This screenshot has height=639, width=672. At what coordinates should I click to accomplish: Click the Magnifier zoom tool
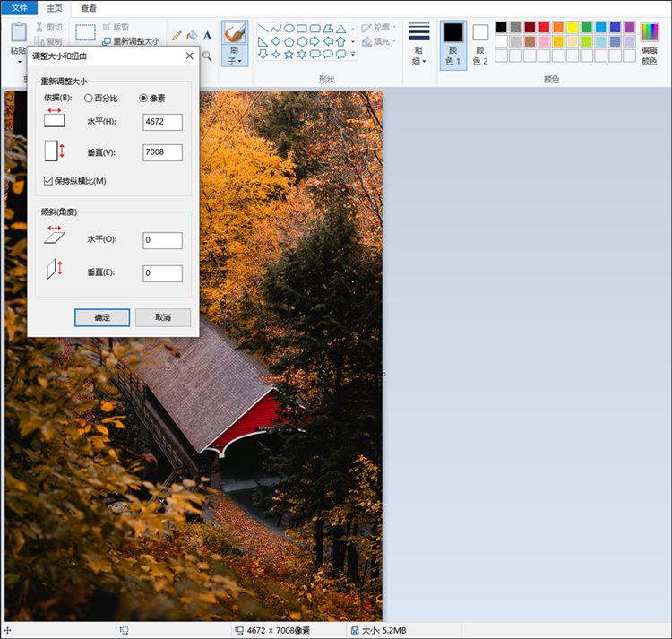(208, 56)
